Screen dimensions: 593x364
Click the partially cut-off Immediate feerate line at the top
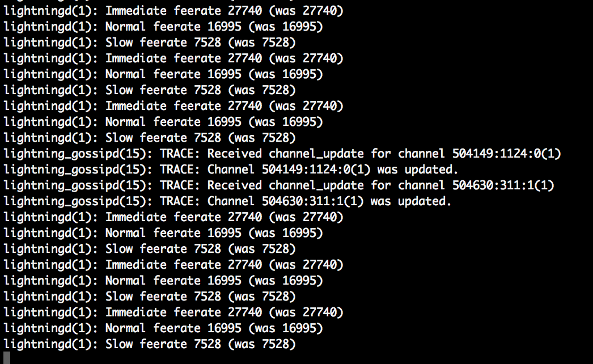pos(173,11)
